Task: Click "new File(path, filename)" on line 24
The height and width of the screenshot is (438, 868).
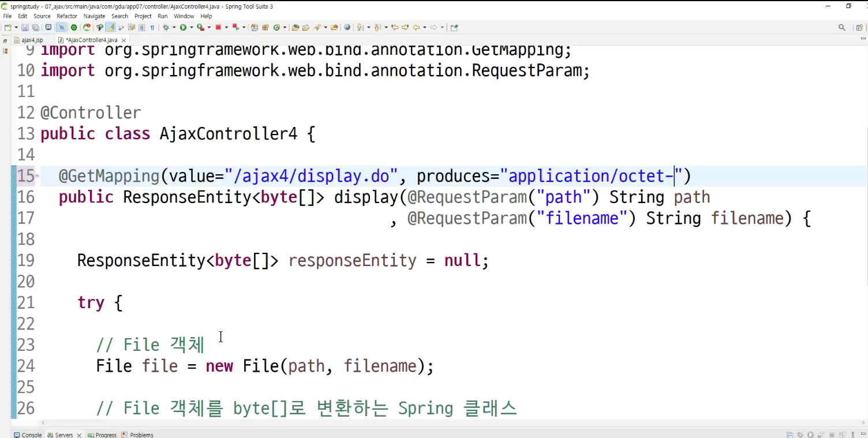Action: point(315,366)
